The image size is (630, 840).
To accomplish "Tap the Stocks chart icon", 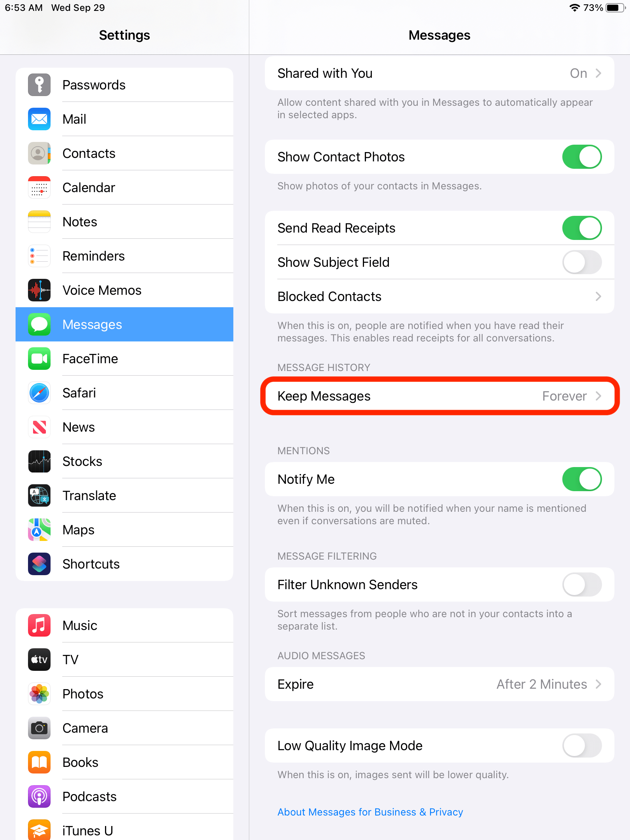I will click(x=39, y=461).
